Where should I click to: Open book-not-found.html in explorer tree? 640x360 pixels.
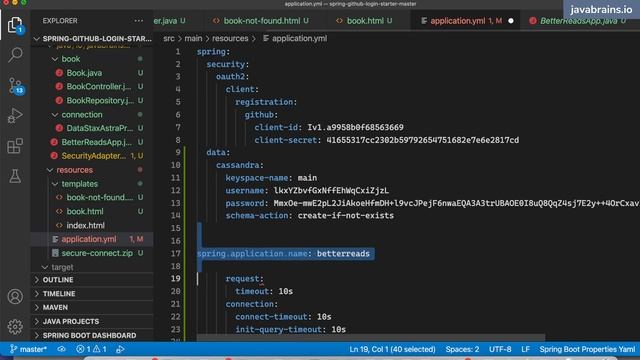[100, 198]
